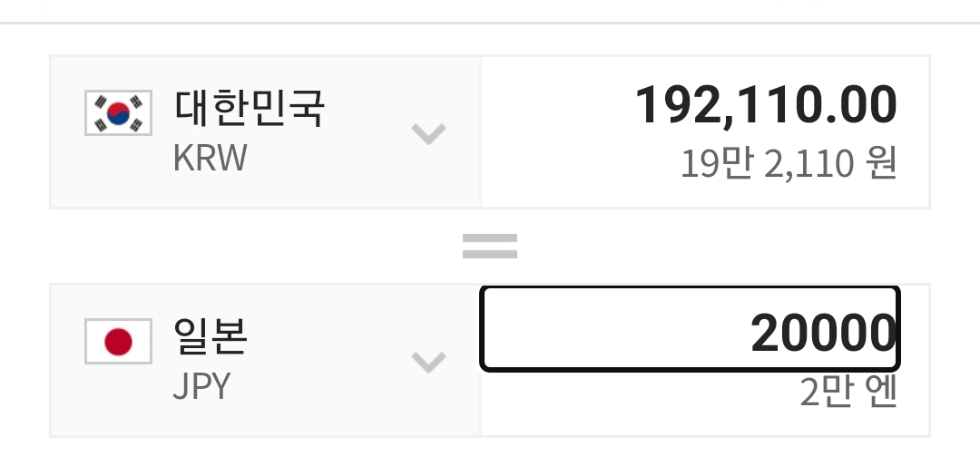Image resolution: width=980 pixels, height=456 pixels.
Task: Click blank space right of the JPY label
Action: pos(318,387)
